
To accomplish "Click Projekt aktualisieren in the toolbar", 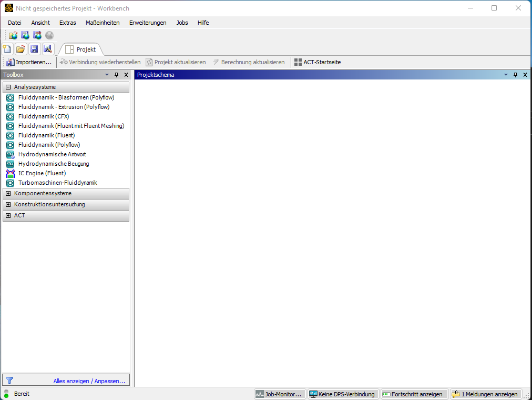I will [176, 62].
